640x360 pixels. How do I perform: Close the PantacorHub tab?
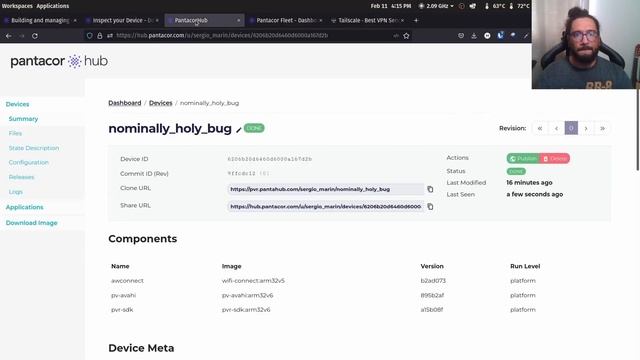pyautogui.click(x=239, y=20)
